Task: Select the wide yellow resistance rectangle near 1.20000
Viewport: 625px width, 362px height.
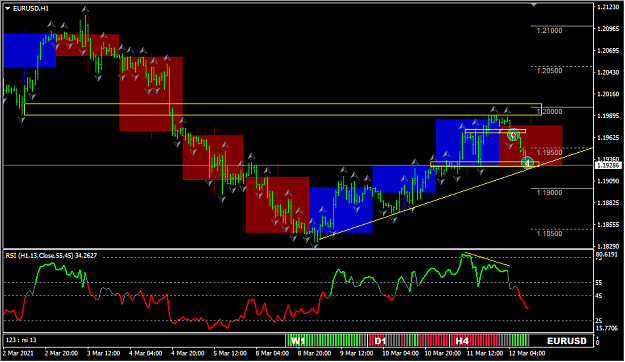Action: pos(283,110)
